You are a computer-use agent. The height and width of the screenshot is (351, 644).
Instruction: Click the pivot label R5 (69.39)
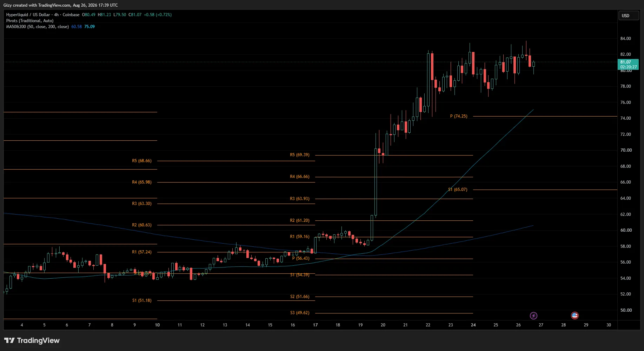click(300, 155)
